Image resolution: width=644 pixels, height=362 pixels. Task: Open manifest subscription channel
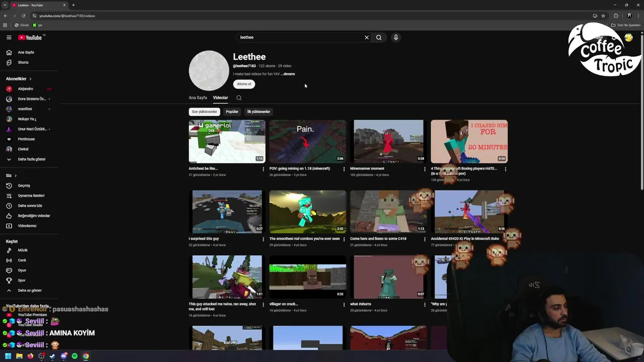pyautogui.click(x=25, y=109)
